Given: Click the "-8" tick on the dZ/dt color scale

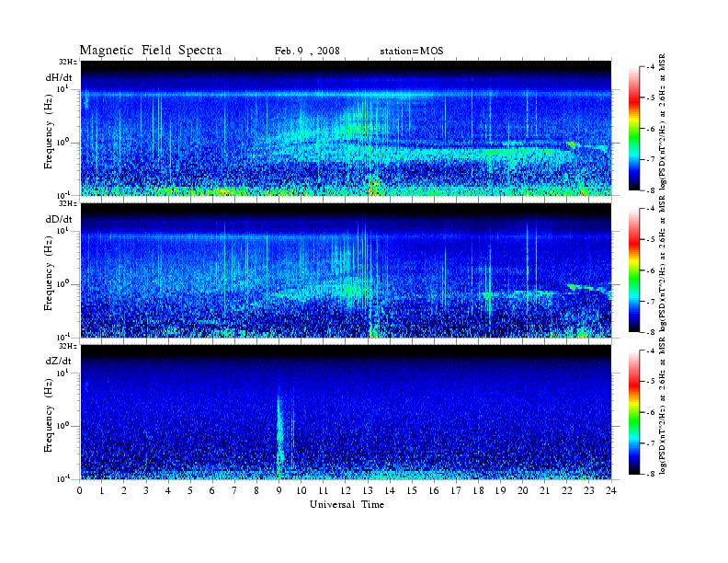Looking at the screenshot, I should click(651, 474).
